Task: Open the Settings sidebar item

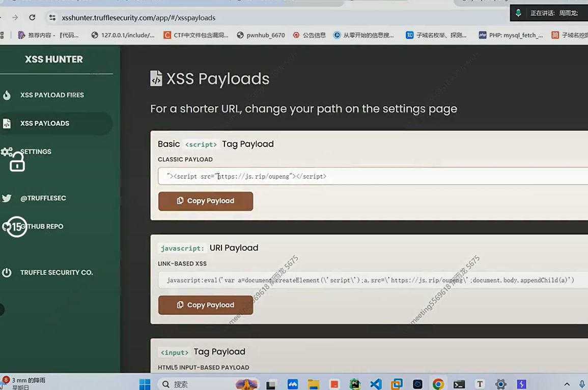Action: pyautogui.click(x=36, y=152)
